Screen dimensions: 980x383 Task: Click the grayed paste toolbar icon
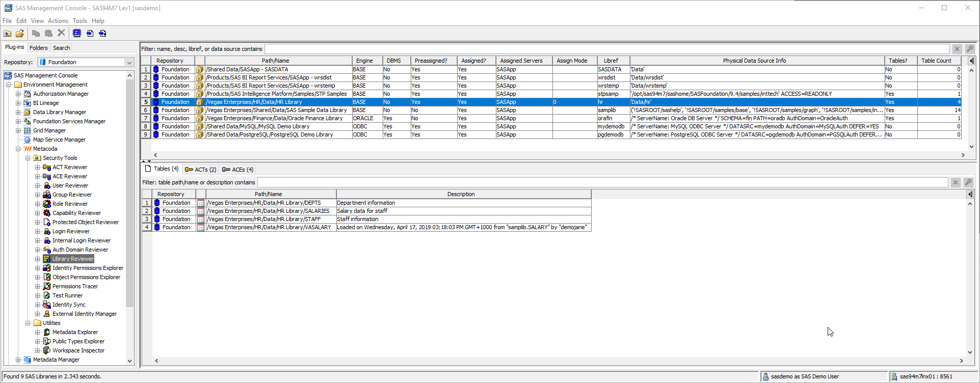[48, 34]
